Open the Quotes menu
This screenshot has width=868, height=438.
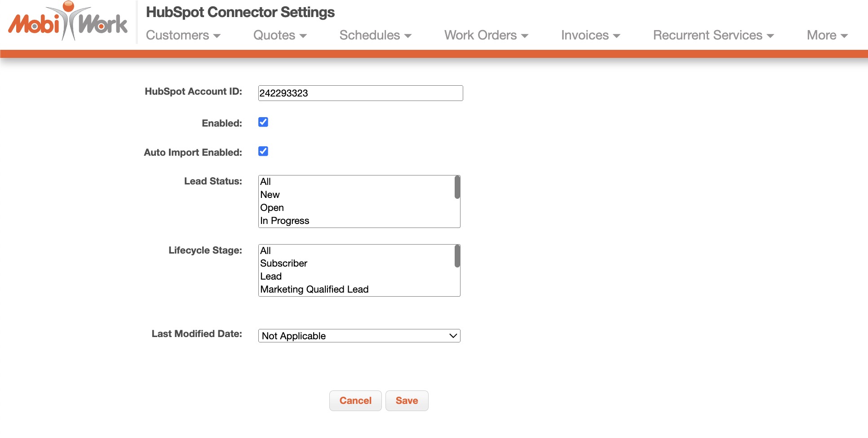click(279, 35)
